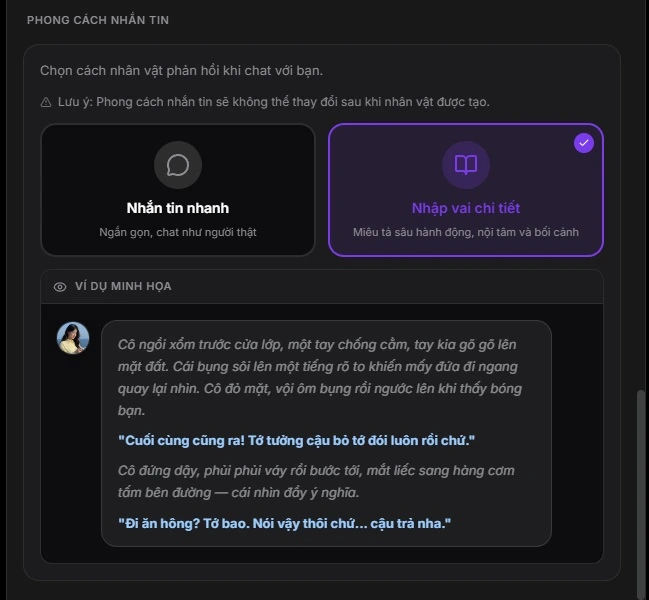This screenshot has height=600, width=649.
Task: Click the subtitle Ngắn gọn, chat như người thật
Action: pos(178,233)
